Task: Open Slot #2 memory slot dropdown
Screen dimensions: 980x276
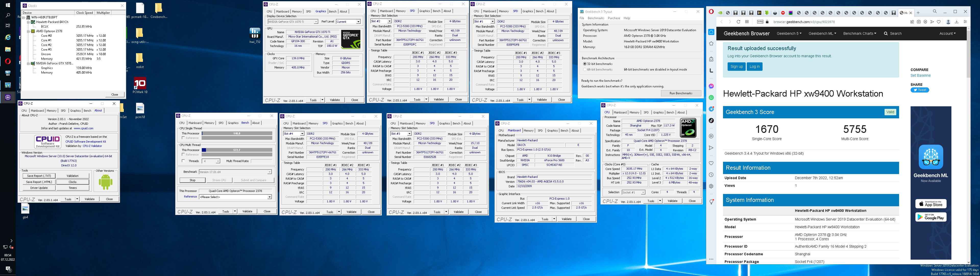Action: (381, 21)
